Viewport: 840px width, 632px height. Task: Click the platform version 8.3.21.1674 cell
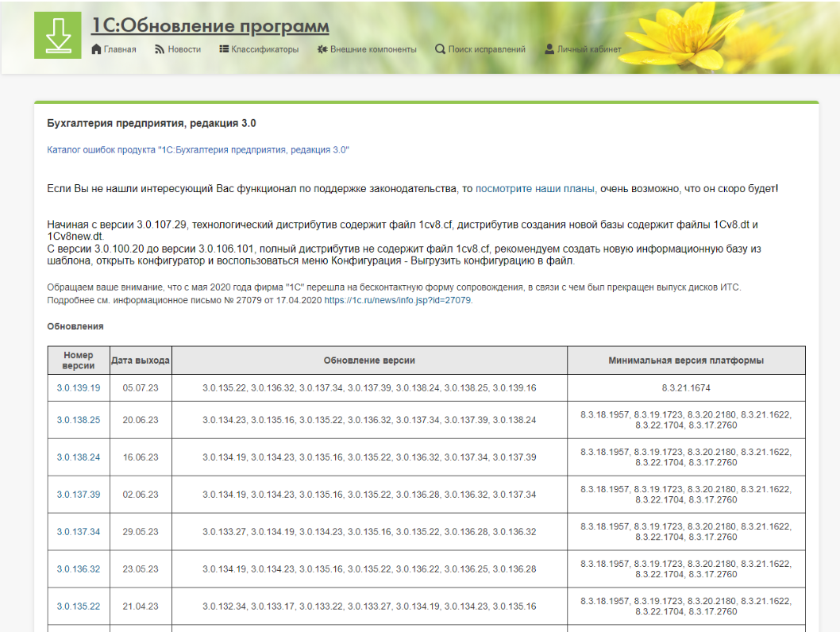pos(686,387)
